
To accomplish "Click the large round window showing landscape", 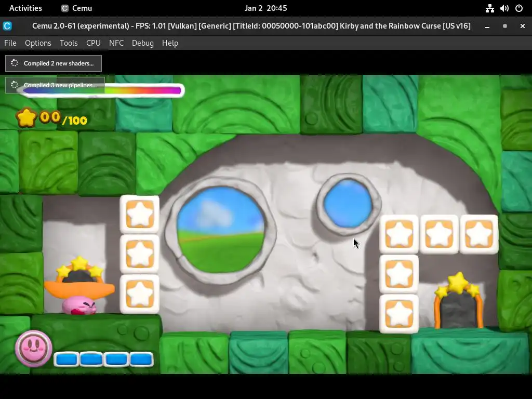I will 221,230.
